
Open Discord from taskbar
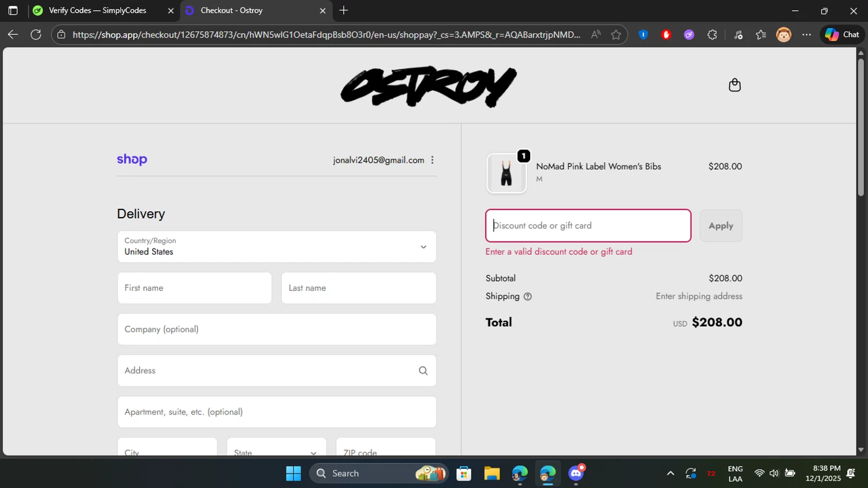(576, 474)
